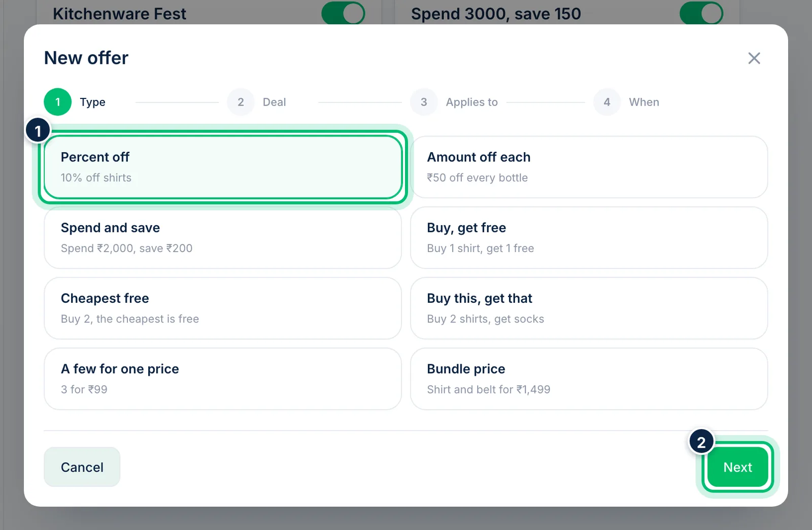Close the New offer dialog

[x=754, y=58]
